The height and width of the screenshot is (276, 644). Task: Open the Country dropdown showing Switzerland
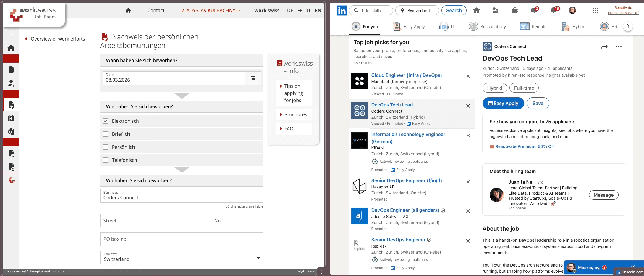(182, 257)
